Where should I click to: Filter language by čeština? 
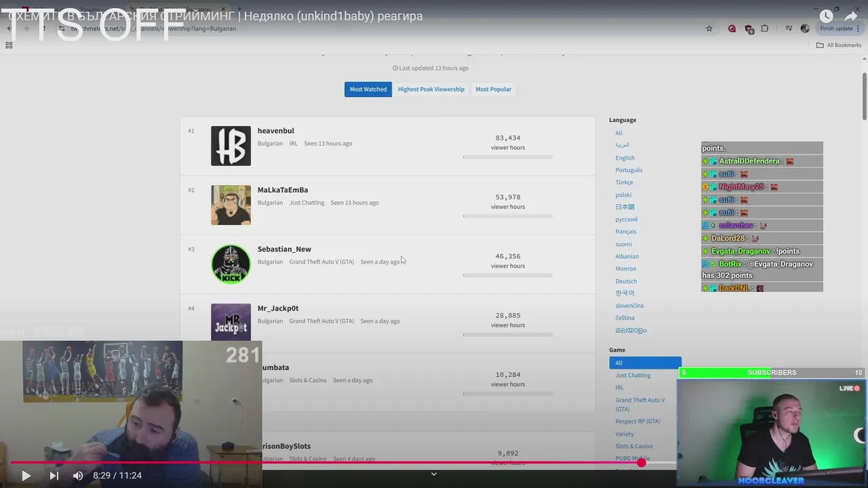[x=625, y=318]
